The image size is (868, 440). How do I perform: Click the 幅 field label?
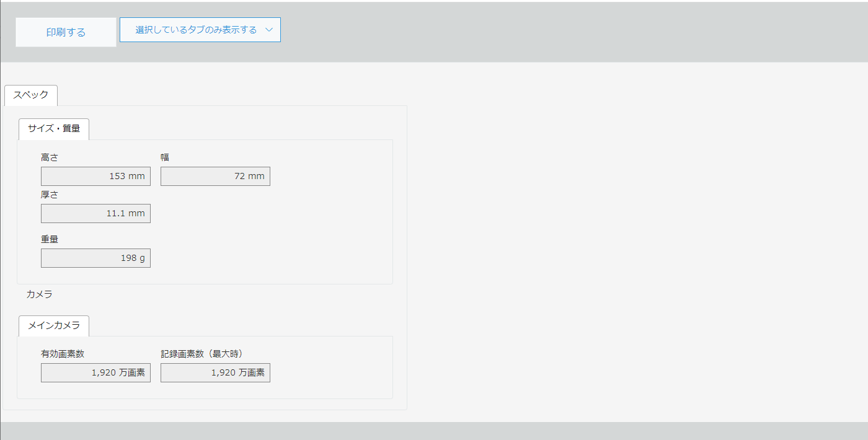[165, 157]
